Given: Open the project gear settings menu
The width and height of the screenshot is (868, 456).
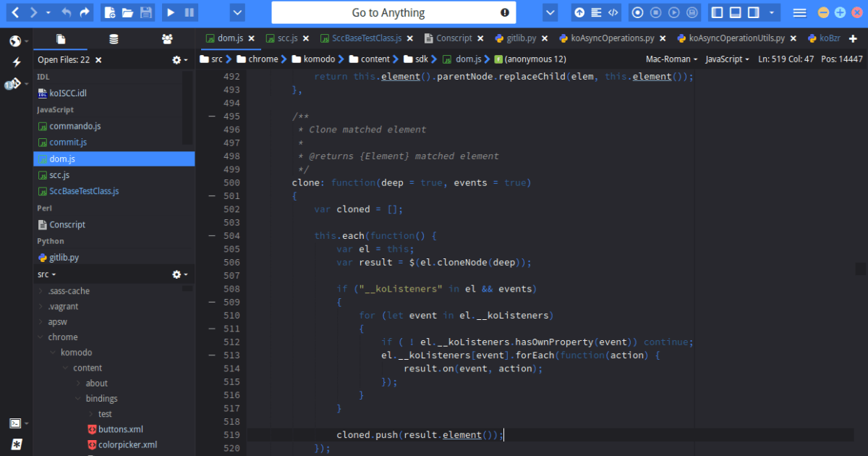Looking at the screenshot, I should (179, 274).
